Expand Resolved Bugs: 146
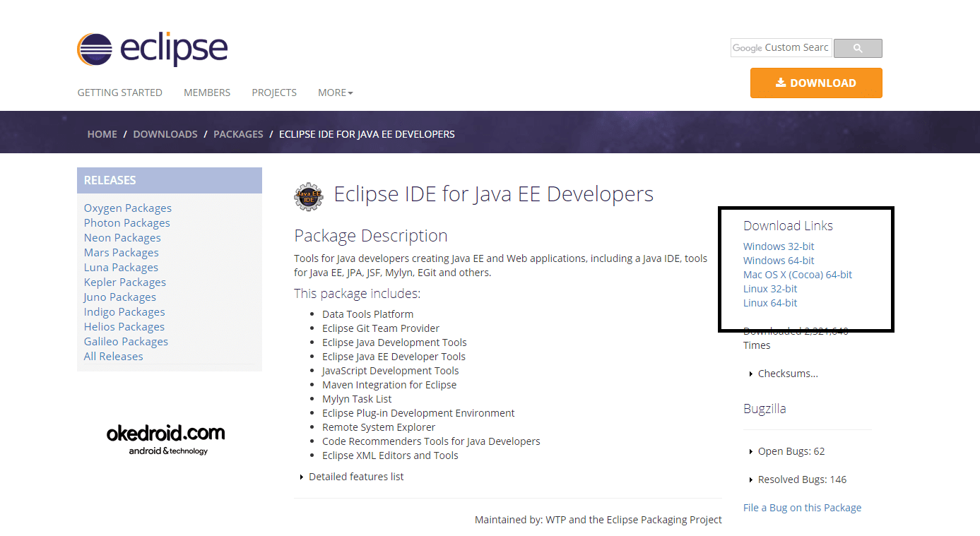The width and height of the screenshot is (980, 536). point(798,480)
